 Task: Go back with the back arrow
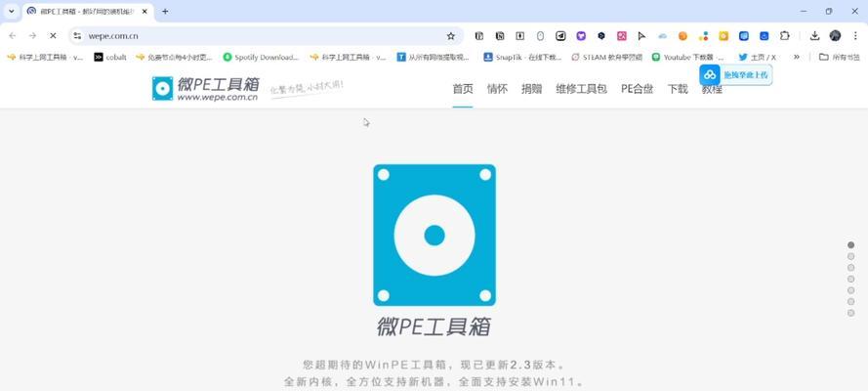[x=12, y=36]
